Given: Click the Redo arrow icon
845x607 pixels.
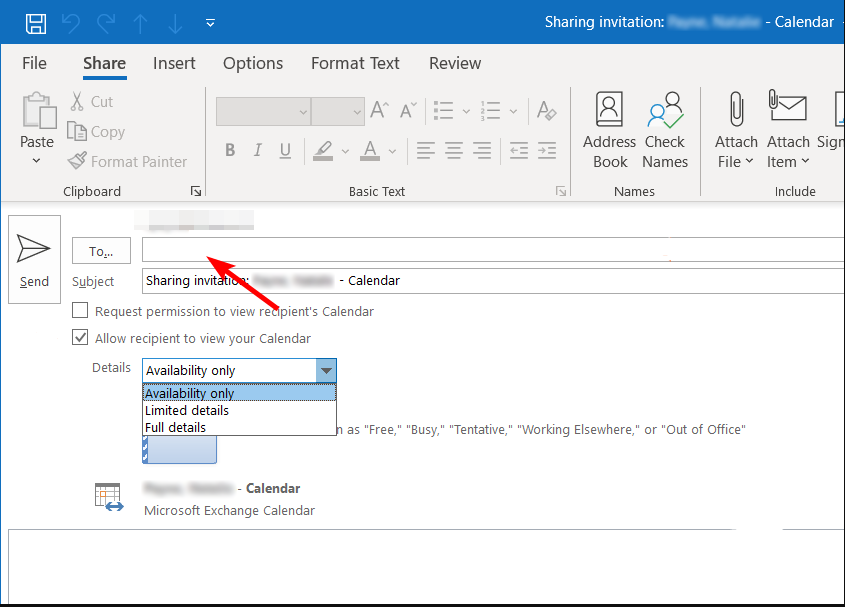Looking at the screenshot, I should pos(106,23).
